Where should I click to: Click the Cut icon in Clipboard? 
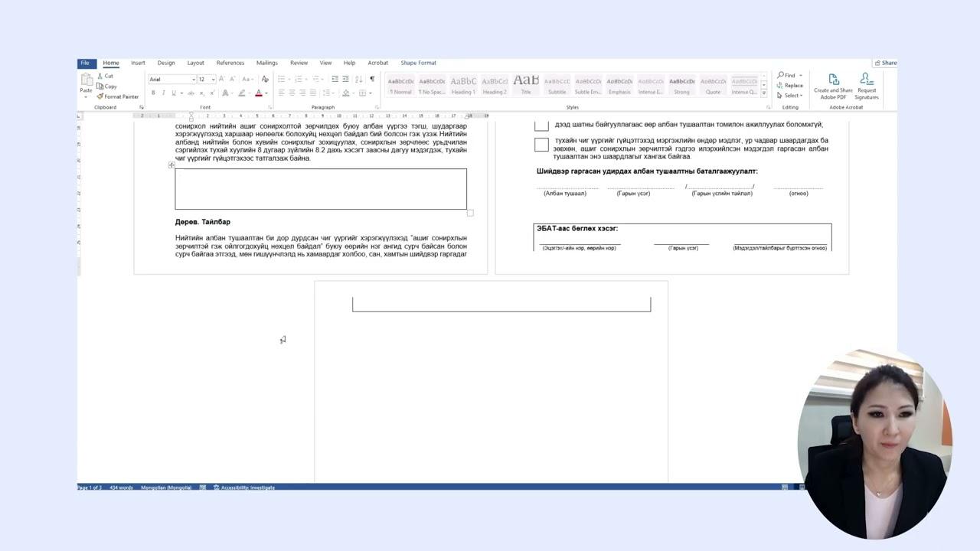105,76
